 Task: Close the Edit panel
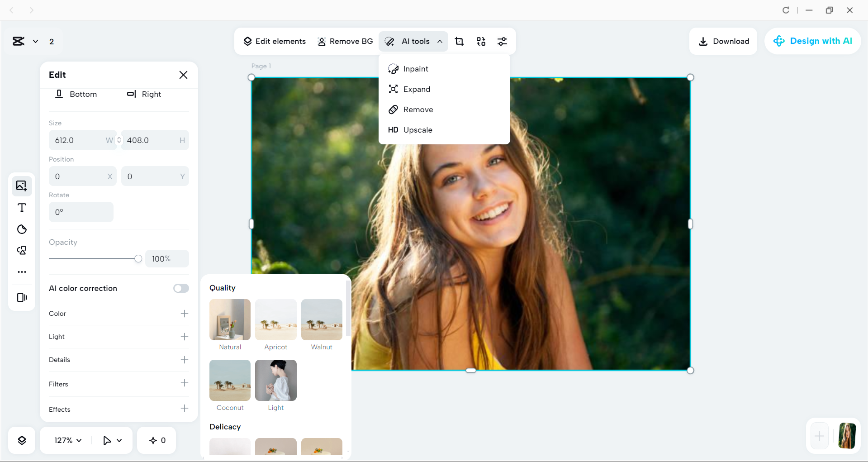183,75
